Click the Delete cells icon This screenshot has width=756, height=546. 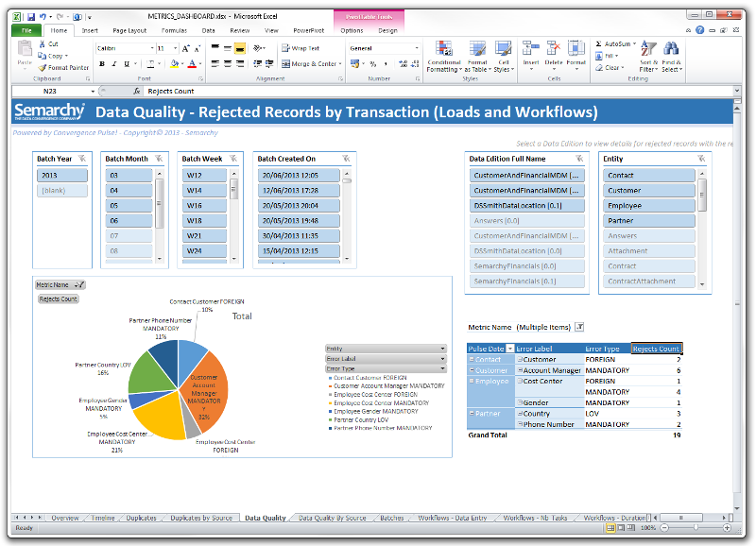tap(553, 49)
